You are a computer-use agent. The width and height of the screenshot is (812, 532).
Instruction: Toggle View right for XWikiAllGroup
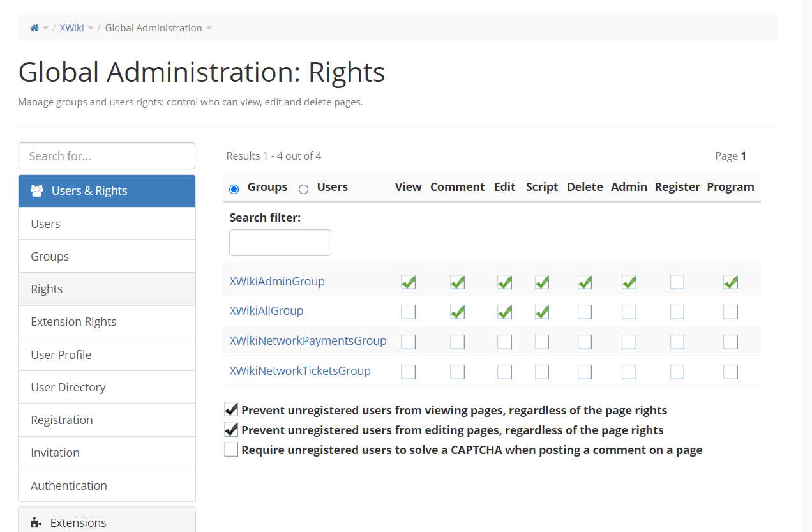409,312
